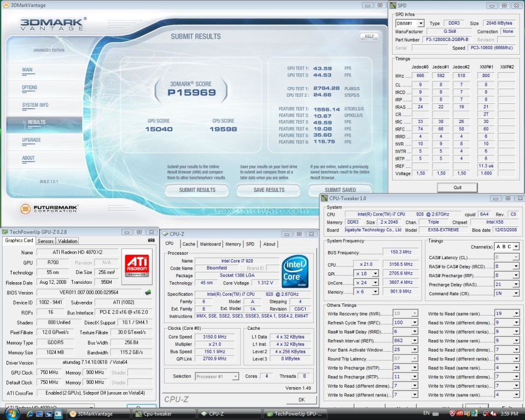Click the 3DMarkVantage title bar icon

click(x=5, y=5)
